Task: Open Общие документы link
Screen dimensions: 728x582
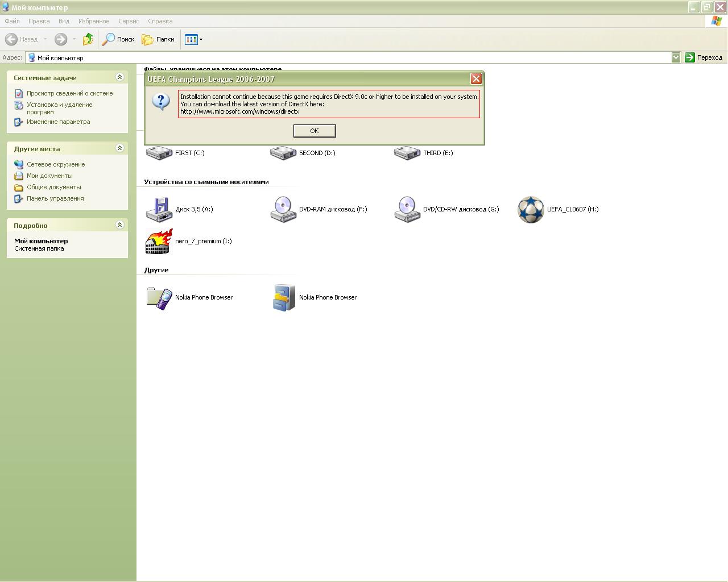Action: click(53, 187)
